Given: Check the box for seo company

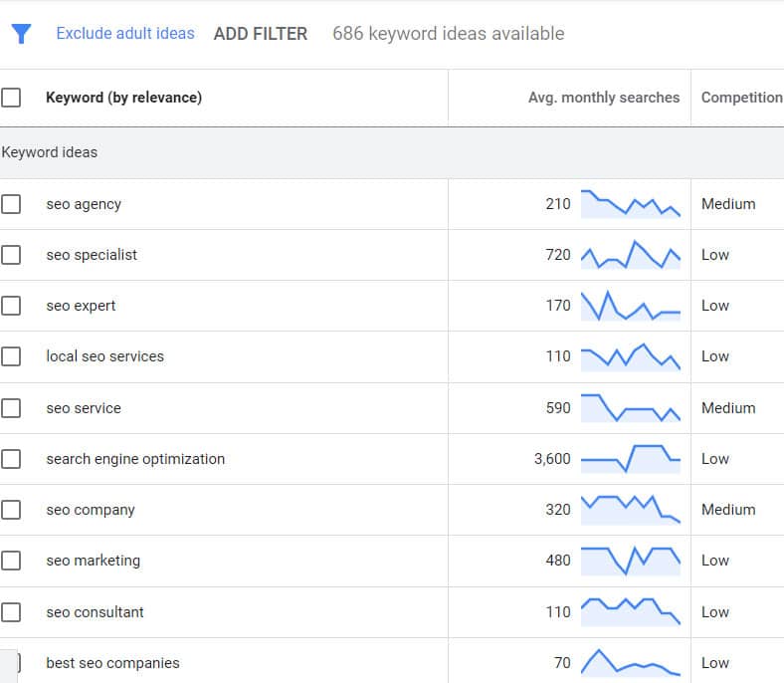Looking at the screenshot, I should [x=11, y=510].
